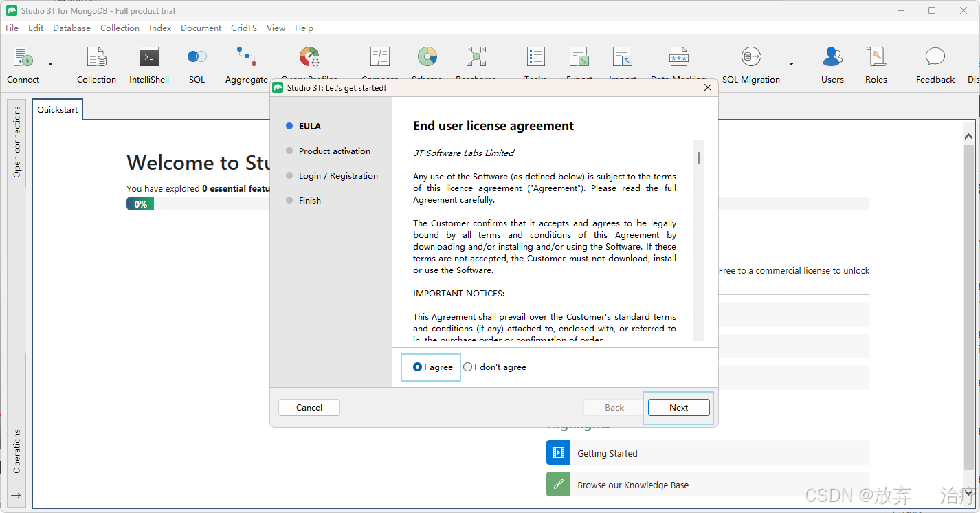Open the Operations side panel
980x513 pixels.
pyautogui.click(x=17, y=451)
